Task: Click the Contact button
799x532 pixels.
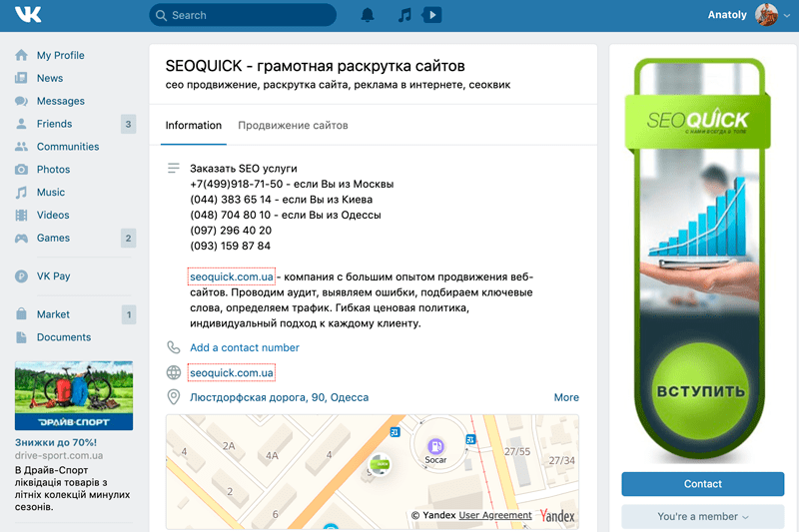Action: click(x=703, y=484)
